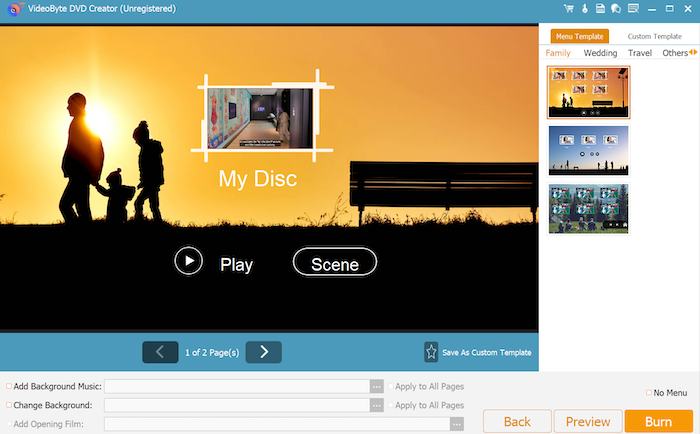Image resolution: width=700 pixels, height=434 pixels.
Task: Select the My Disc title text
Action: (x=258, y=179)
